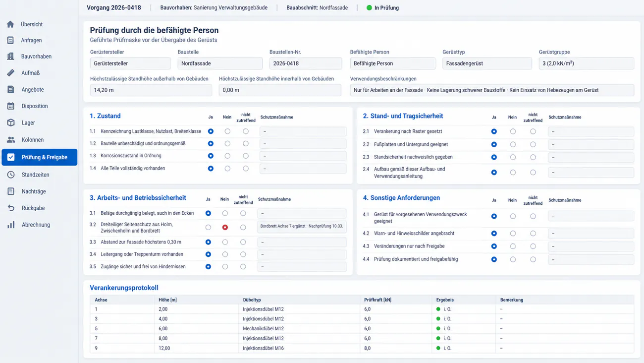Screen dimensions: 644x363
Task: Select Nein for 1.1 Kennzeichnung Lastklasse
Action: click(x=227, y=131)
